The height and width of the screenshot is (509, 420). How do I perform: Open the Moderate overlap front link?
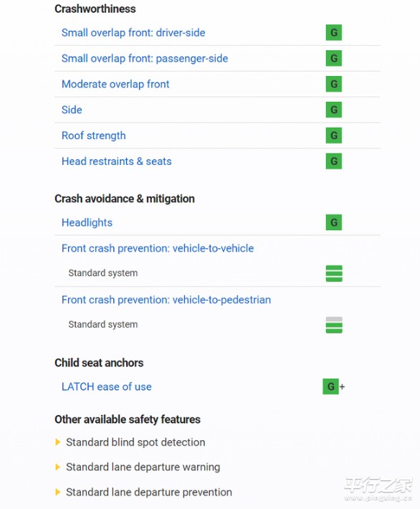click(x=115, y=84)
